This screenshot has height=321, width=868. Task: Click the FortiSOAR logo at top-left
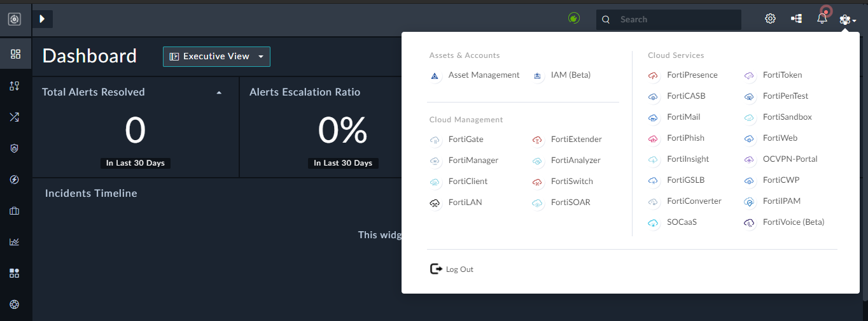[15, 19]
